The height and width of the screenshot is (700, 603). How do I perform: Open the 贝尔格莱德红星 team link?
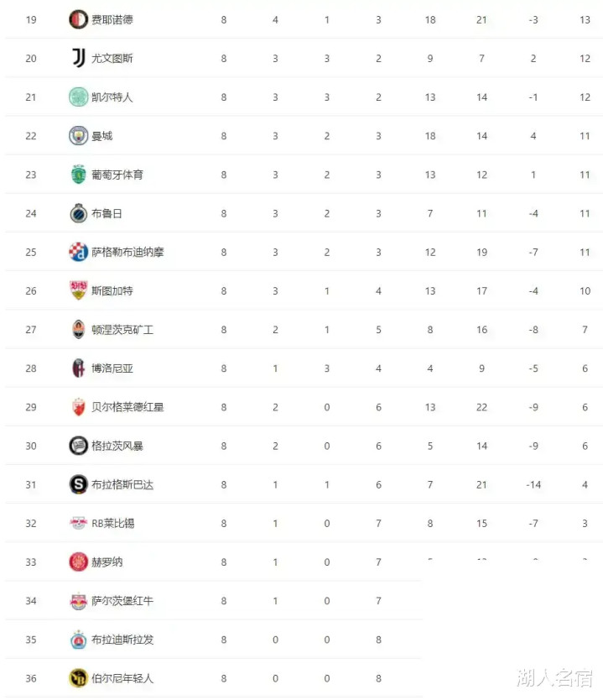[127, 407]
